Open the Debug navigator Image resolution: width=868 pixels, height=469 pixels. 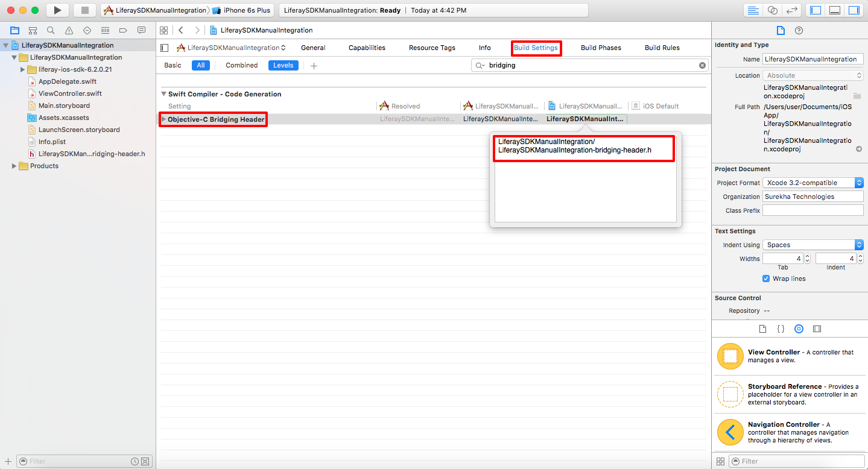tap(105, 30)
